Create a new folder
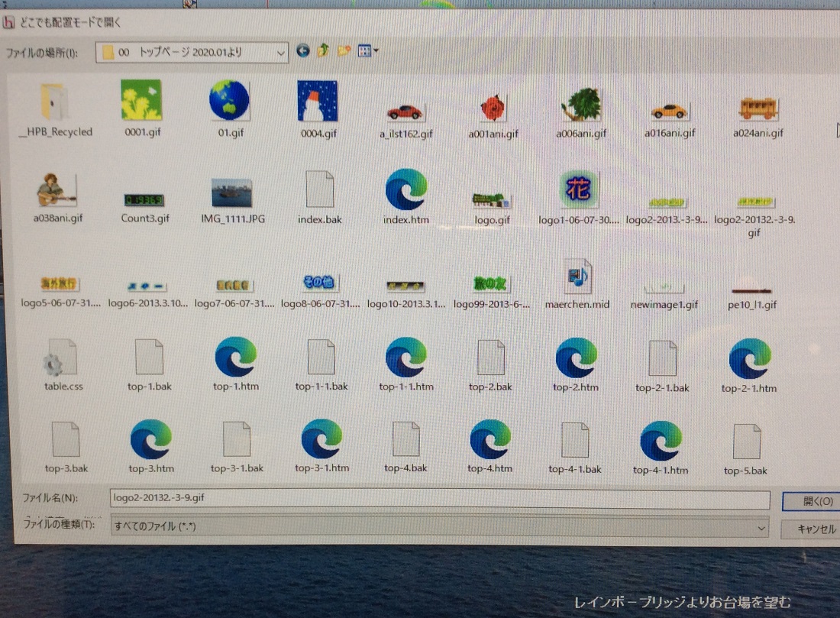 pos(344,51)
